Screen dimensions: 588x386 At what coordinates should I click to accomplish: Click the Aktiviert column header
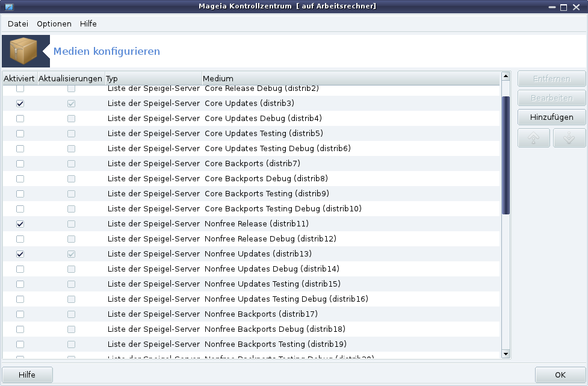[x=19, y=78]
